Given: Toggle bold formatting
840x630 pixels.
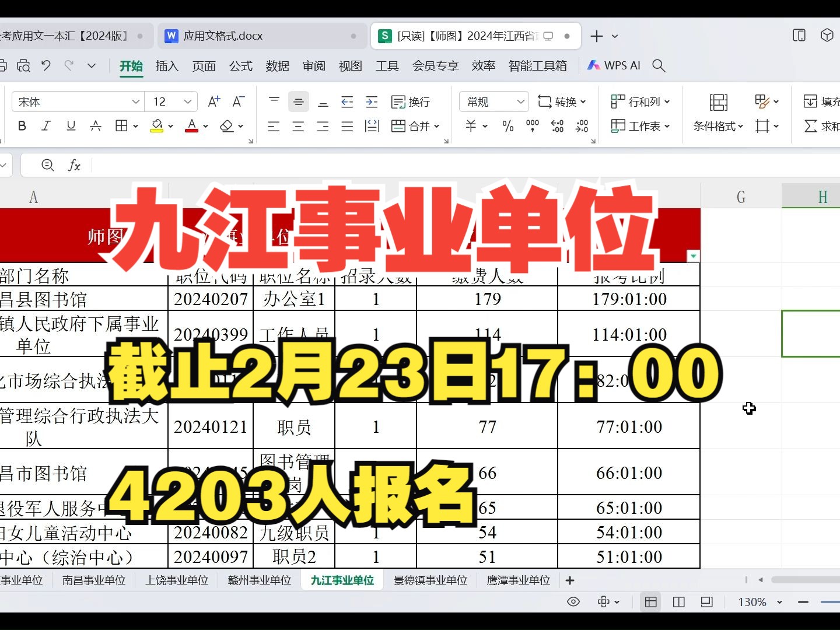Looking at the screenshot, I should [x=22, y=126].
